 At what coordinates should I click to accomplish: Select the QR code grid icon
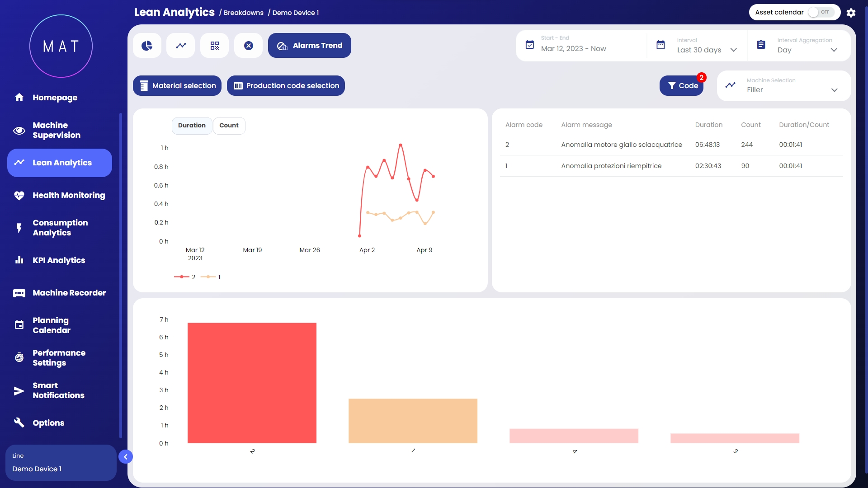click(215, 46)
